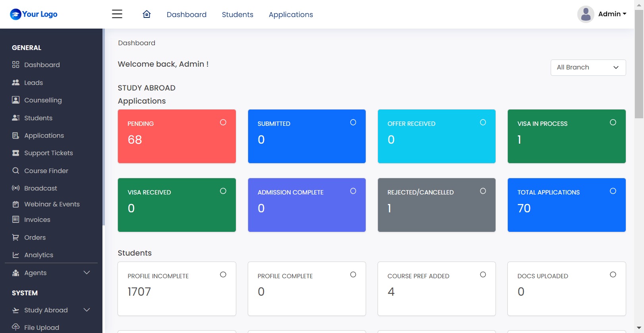
Task: Click the circle icon on Admission Complete card
Action: coord(353,191)
